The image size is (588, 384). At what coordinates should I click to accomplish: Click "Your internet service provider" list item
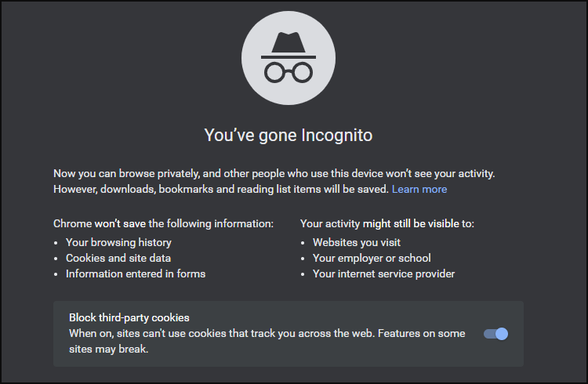pyautogui.click(x=383, y=274)
